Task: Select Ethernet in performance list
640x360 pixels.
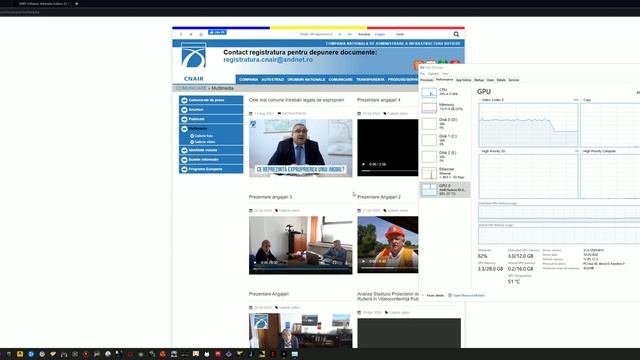Action: pyautogui.click(x=445, y=173)
